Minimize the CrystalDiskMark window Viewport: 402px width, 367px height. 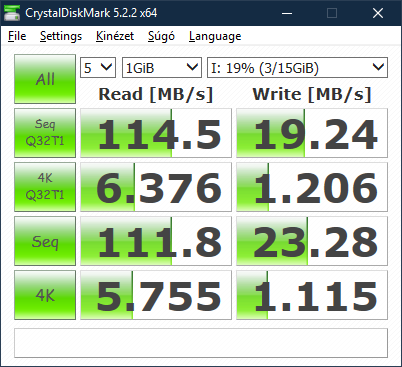287,13
